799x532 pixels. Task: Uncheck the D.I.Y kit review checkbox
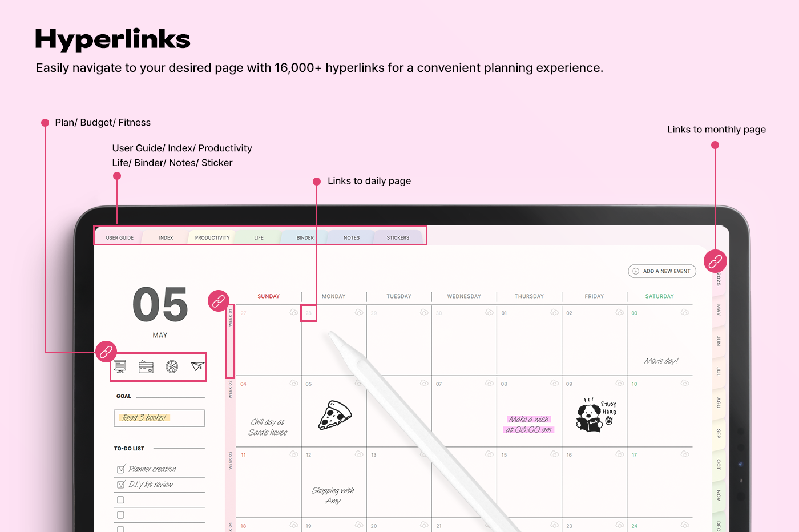tap(120, 485)
